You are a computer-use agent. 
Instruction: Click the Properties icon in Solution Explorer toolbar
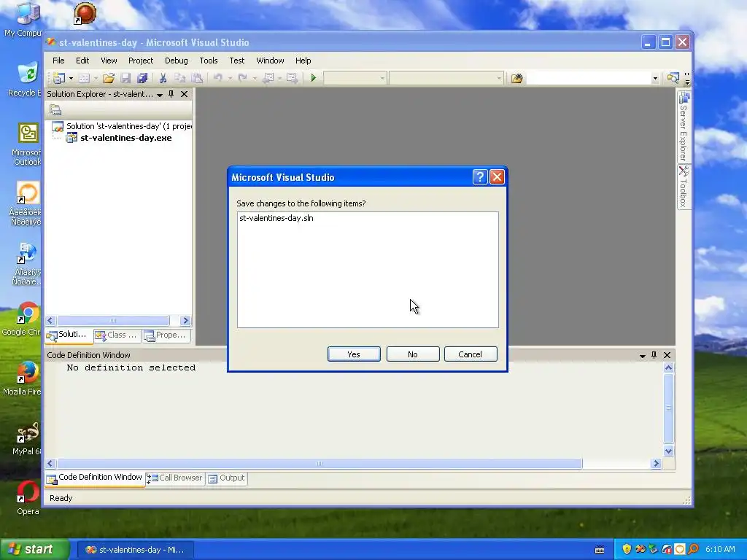[55, 110]
